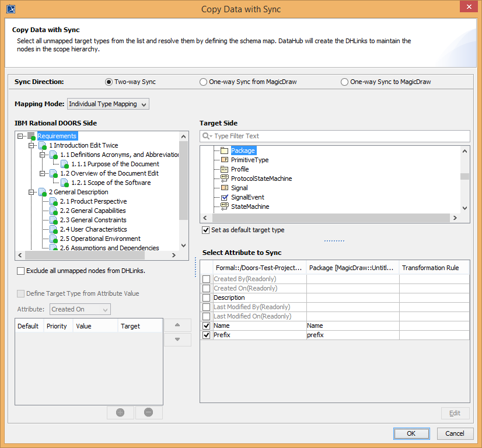Click the SignalEvent icon in target list
Screen dimensions: 482x448
pyautogui.click(x=225, y=197)
